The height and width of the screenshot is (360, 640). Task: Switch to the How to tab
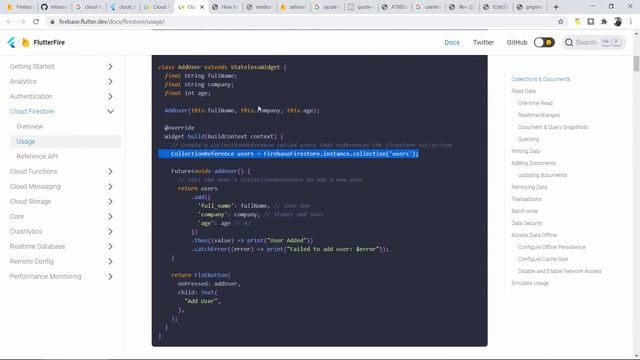click(225, 7)
